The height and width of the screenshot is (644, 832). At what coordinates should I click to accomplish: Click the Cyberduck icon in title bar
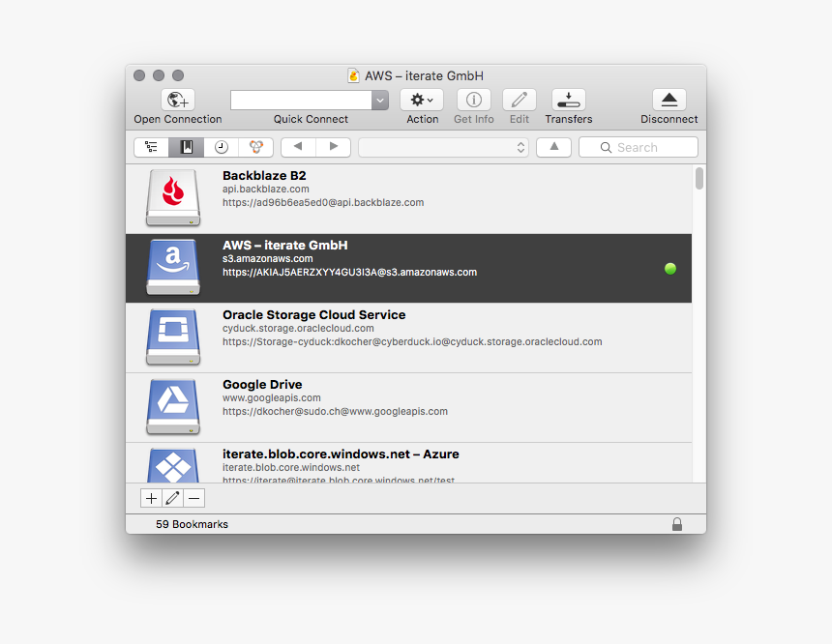(353, 75)
